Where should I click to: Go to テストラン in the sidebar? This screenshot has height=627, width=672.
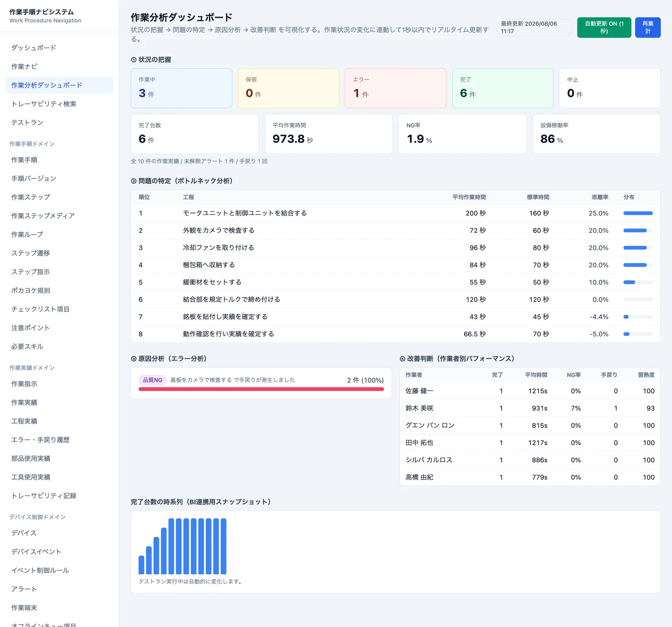(x=60, y=123)
